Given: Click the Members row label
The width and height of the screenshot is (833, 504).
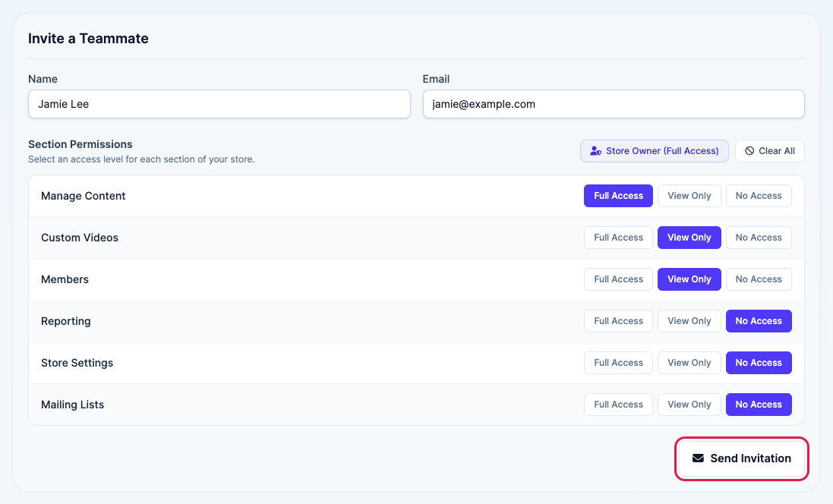Looking at the screenshot, I should tap(65, 279).
